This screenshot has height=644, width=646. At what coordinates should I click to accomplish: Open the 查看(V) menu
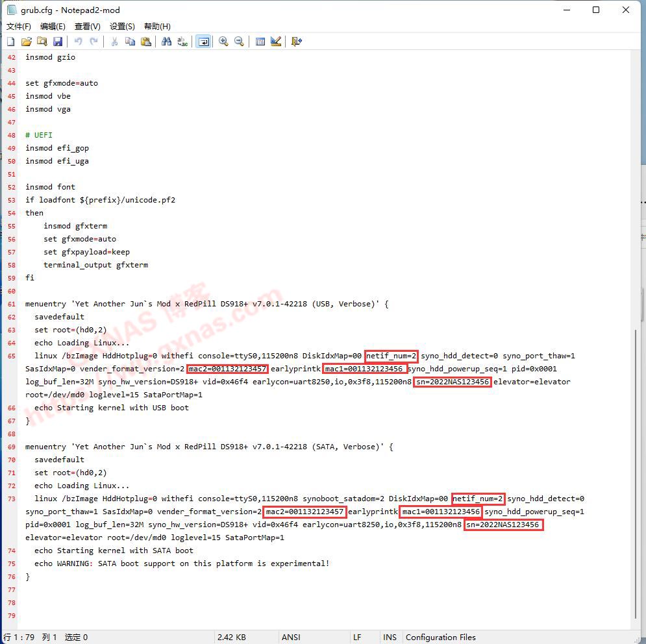click(x=88, y=27)
